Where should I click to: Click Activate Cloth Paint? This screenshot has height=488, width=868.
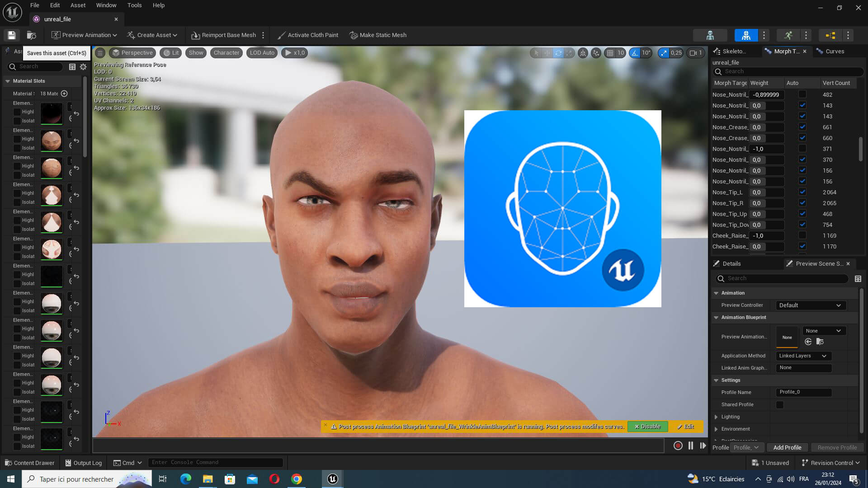click(x=308, y=35)
